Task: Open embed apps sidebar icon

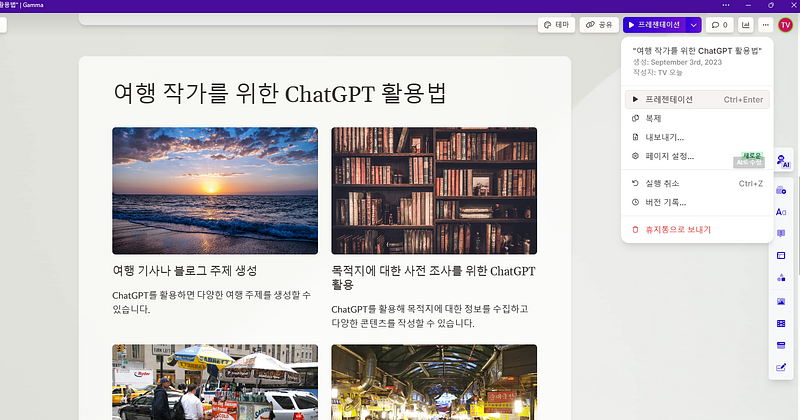Action: pos(781,345)
